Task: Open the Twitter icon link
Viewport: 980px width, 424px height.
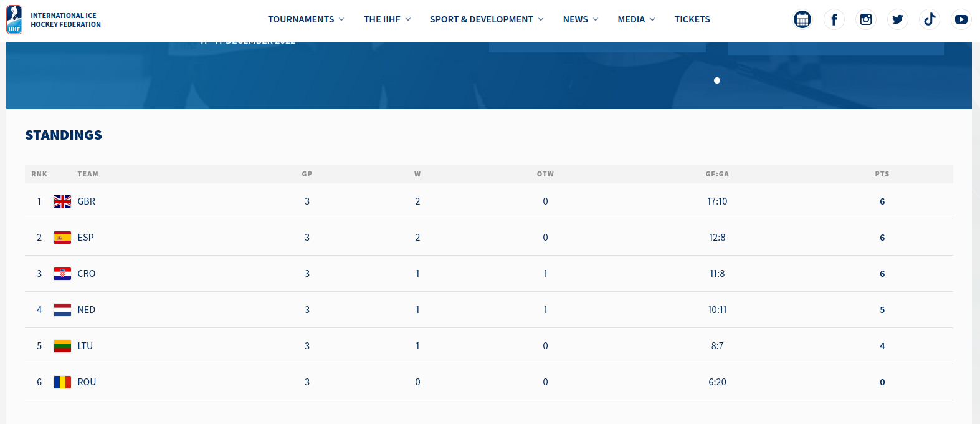Action: click(898, 19)
